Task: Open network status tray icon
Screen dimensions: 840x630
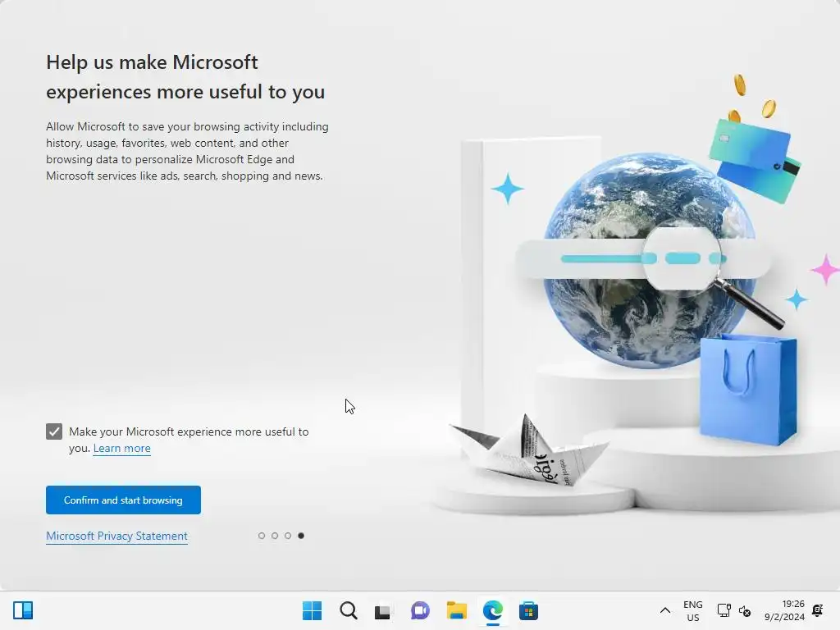Action: tap(724, 610)
